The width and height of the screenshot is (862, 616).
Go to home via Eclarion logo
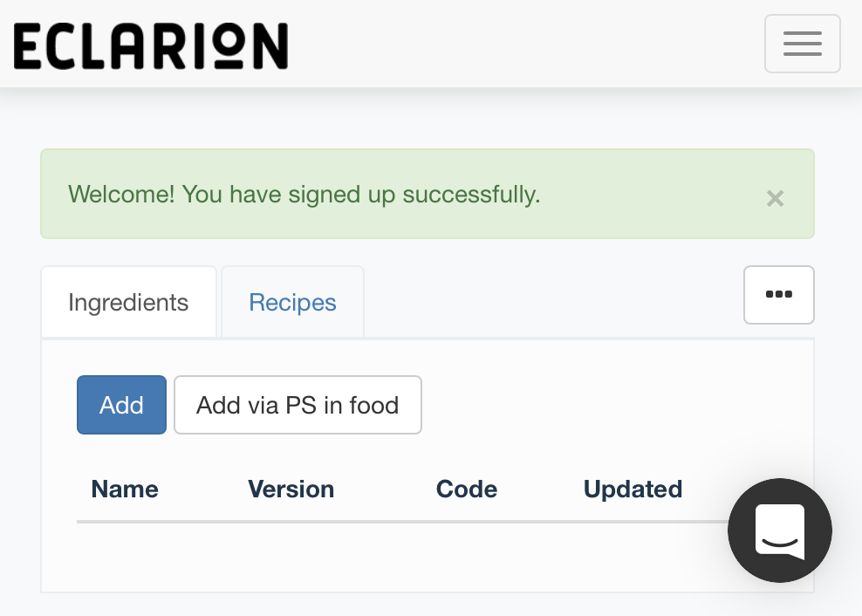[151, 45]
